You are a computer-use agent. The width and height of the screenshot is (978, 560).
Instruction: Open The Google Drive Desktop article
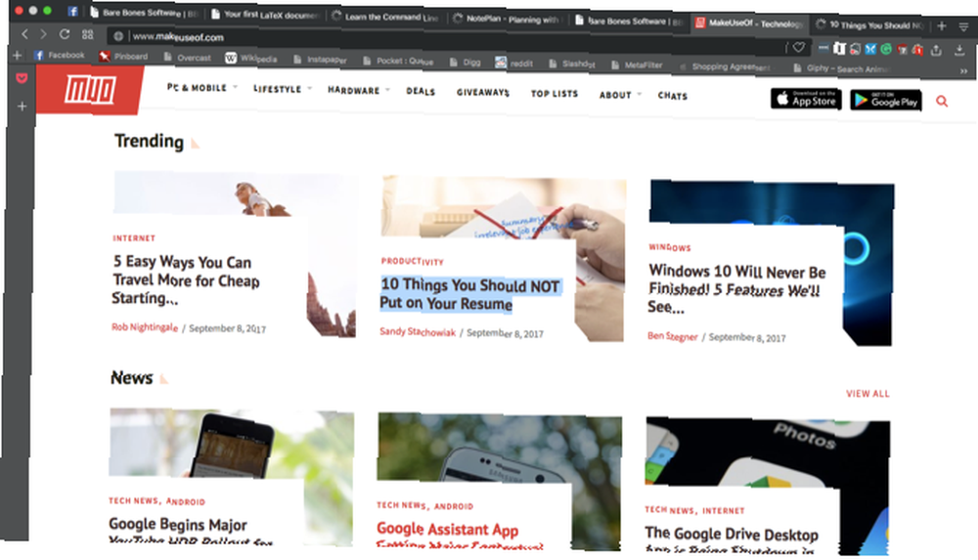tap(732, 539)
